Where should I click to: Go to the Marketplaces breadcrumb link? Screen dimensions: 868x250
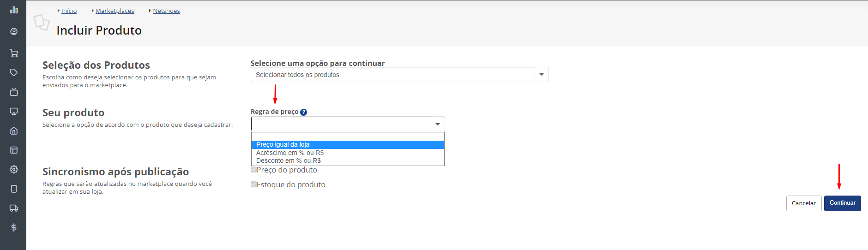point(115,11)
